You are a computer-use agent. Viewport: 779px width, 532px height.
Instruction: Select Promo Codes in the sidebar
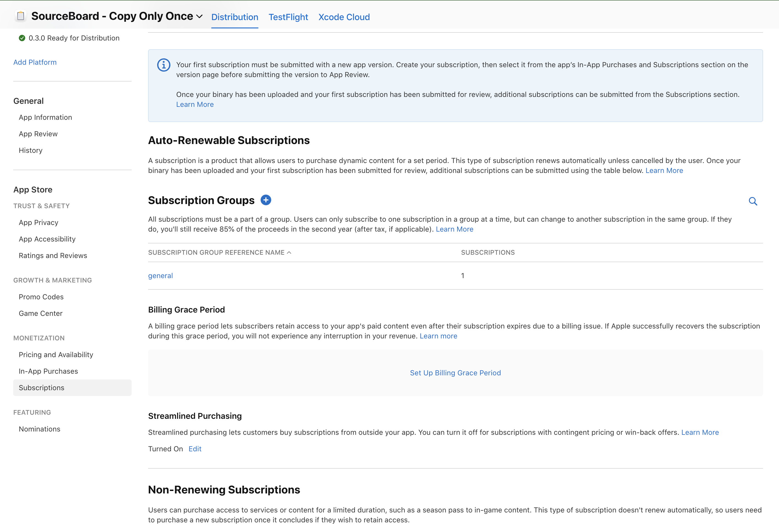pos(41,297)
